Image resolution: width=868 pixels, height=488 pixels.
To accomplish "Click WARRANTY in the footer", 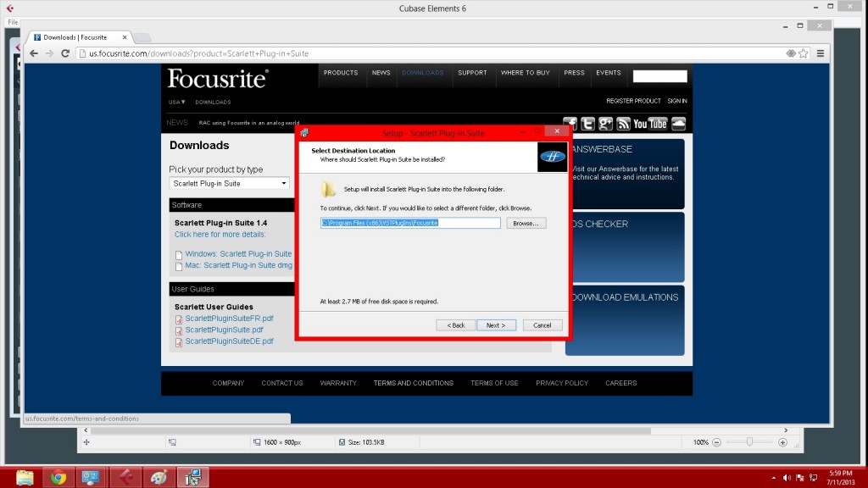I will [338, 383].
